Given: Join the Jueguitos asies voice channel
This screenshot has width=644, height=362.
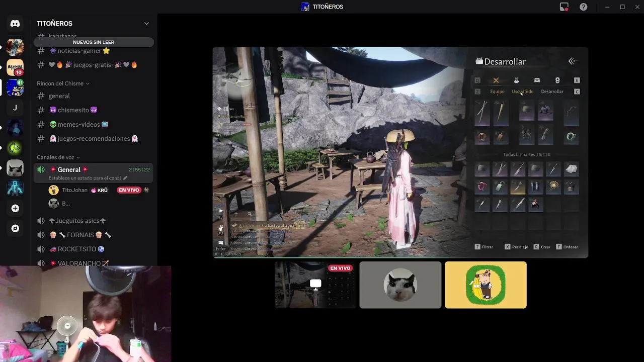Looking at the screenshot, I should [x=94, y=221].
